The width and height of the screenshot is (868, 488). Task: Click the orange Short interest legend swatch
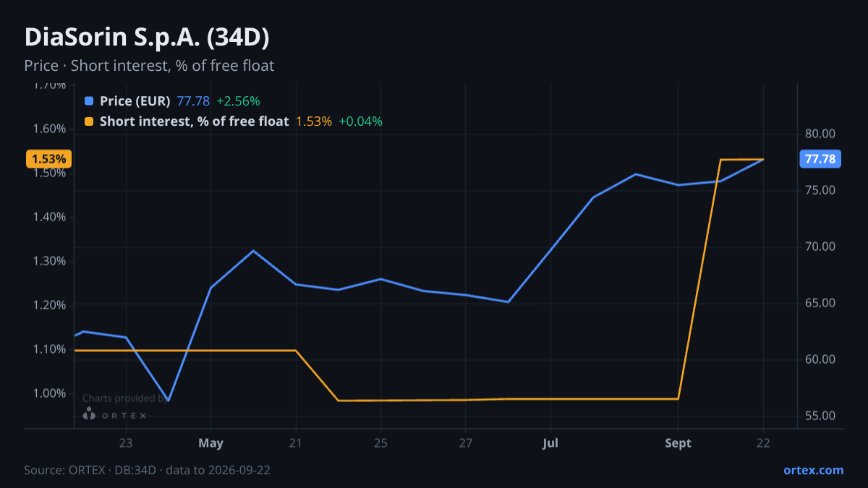(x=89, y=121)
